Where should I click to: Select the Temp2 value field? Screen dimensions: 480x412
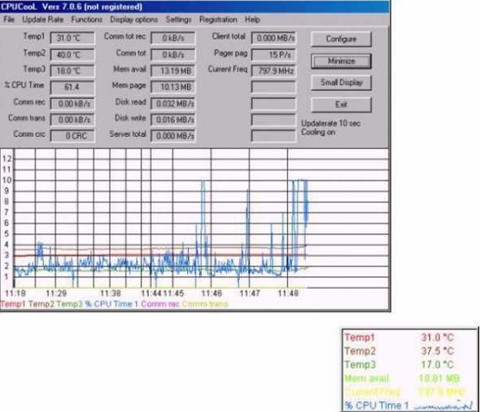coord(72,55)
